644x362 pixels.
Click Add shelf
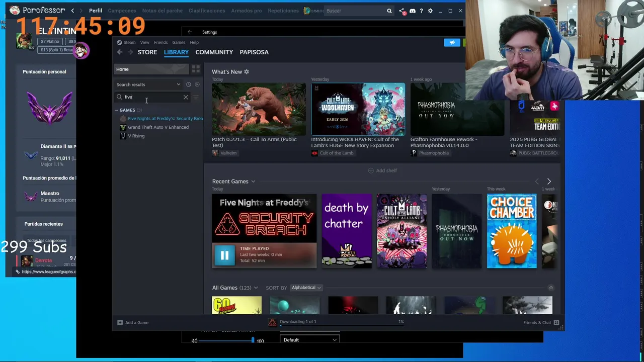(382, 170)
